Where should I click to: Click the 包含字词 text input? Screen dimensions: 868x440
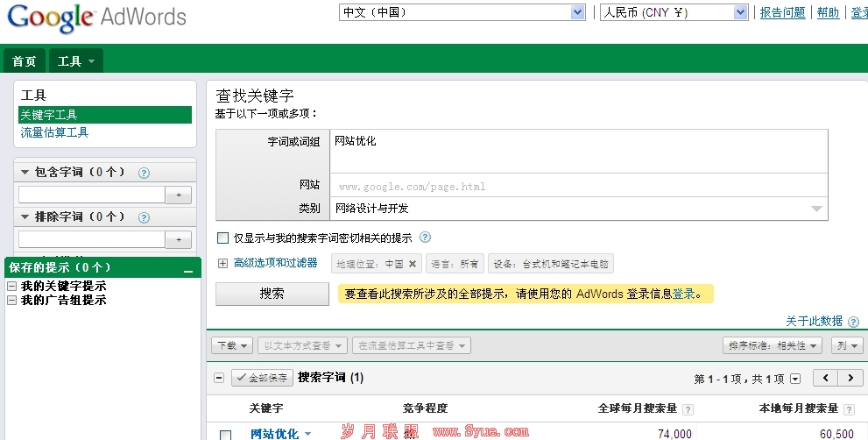[92, 195]
